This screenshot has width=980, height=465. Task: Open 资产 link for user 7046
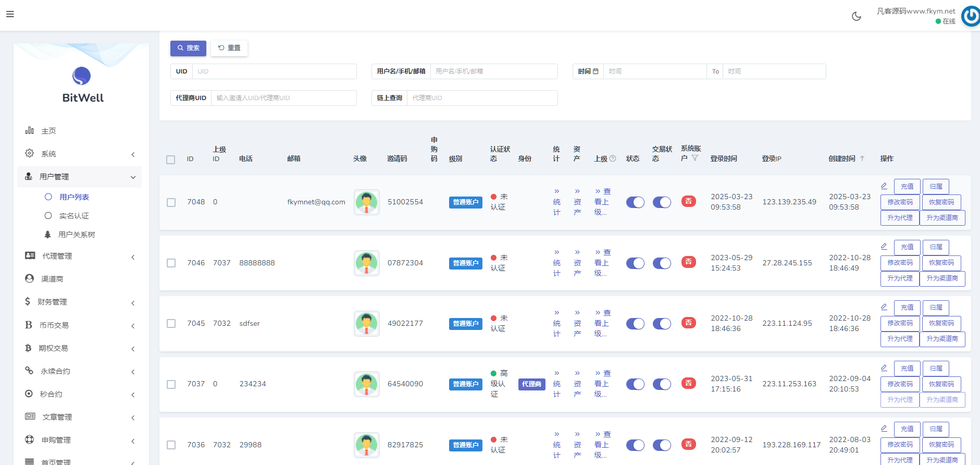[577, 263]
